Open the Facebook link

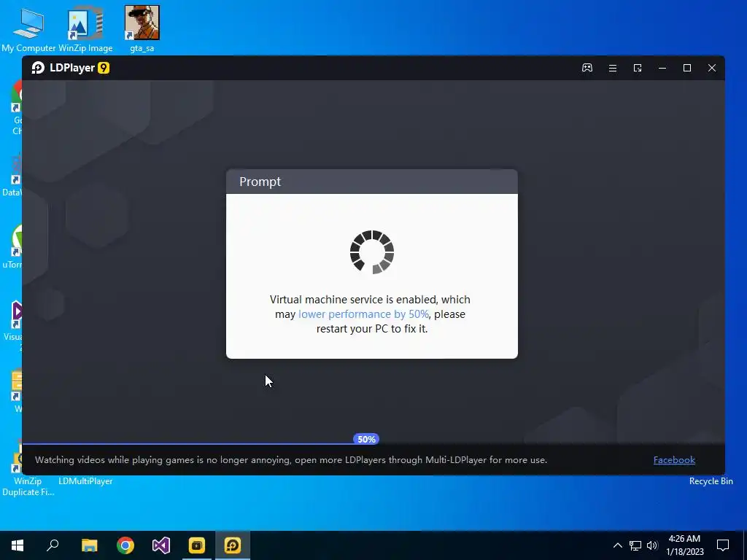pyautogui.click(x=674, y=460)
